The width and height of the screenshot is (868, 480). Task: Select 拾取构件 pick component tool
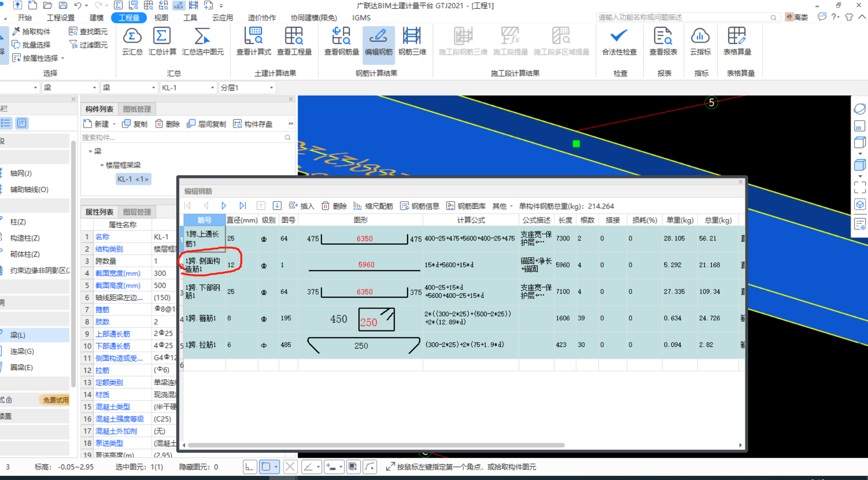coord(31,31)
